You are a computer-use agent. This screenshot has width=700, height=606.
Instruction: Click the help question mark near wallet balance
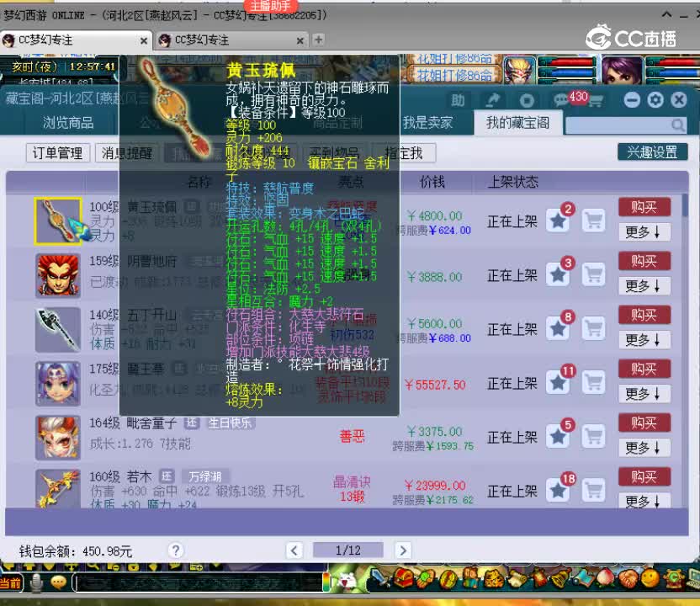(176, 550)
